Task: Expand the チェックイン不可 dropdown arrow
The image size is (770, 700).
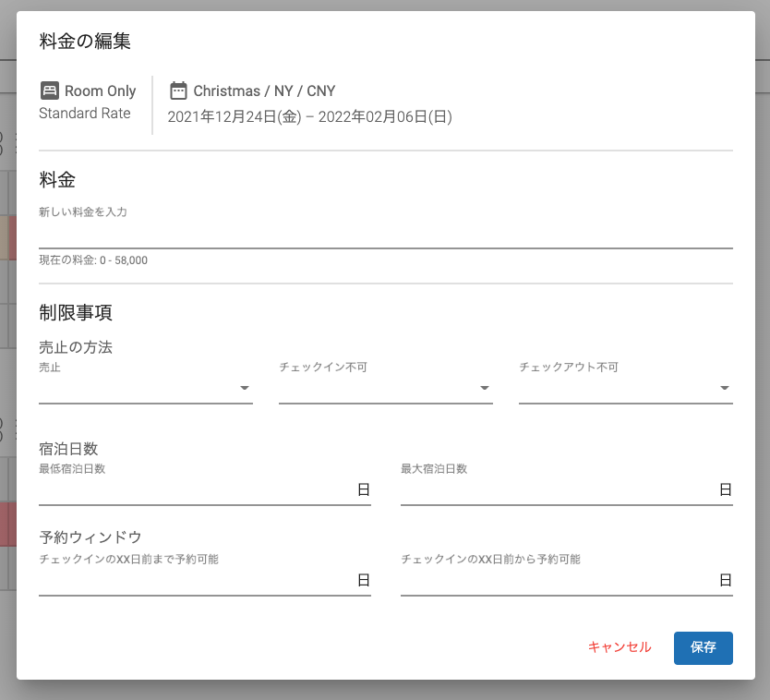Action: pyautogui.click(x=485, y=388)
